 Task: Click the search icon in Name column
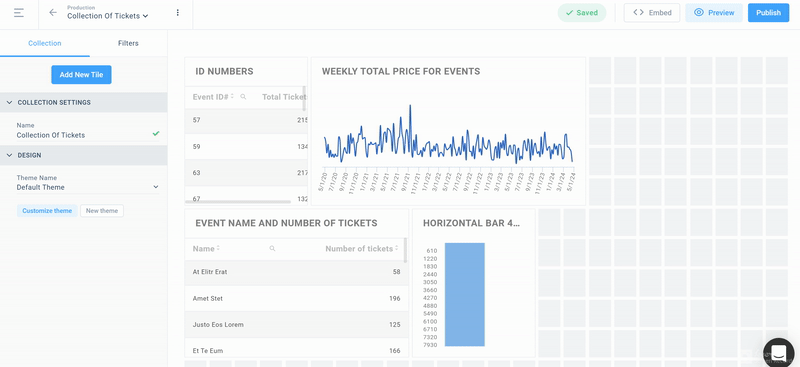[x=272, y=249]
